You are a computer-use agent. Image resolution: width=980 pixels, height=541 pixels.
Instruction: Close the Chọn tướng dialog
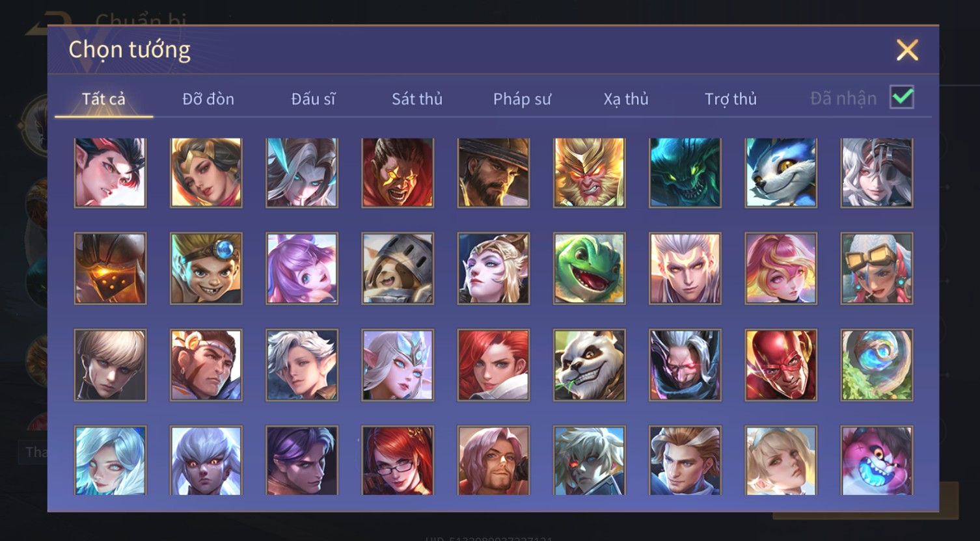point(907,50)
